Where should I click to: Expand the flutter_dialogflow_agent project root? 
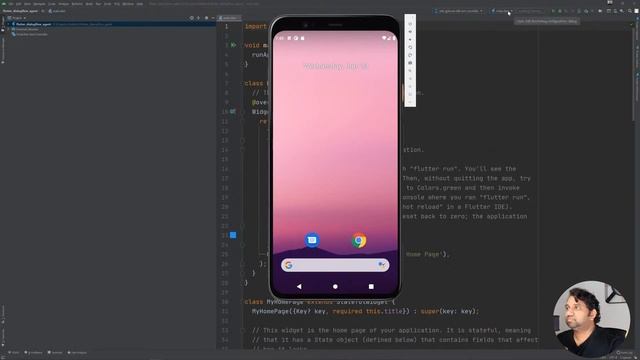(9, 24)
